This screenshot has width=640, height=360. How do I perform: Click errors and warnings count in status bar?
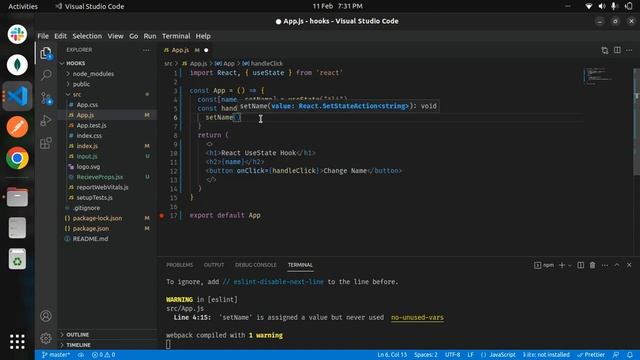click(x=103, y=355)
